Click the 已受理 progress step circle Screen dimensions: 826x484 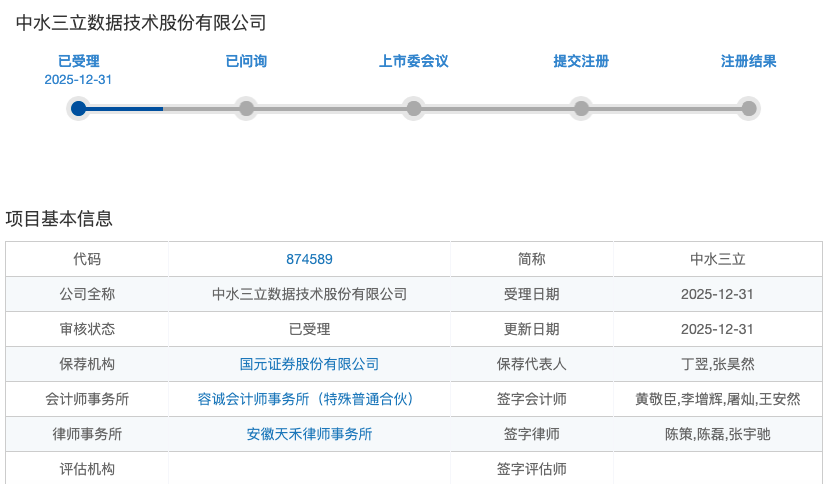(79, 108)
